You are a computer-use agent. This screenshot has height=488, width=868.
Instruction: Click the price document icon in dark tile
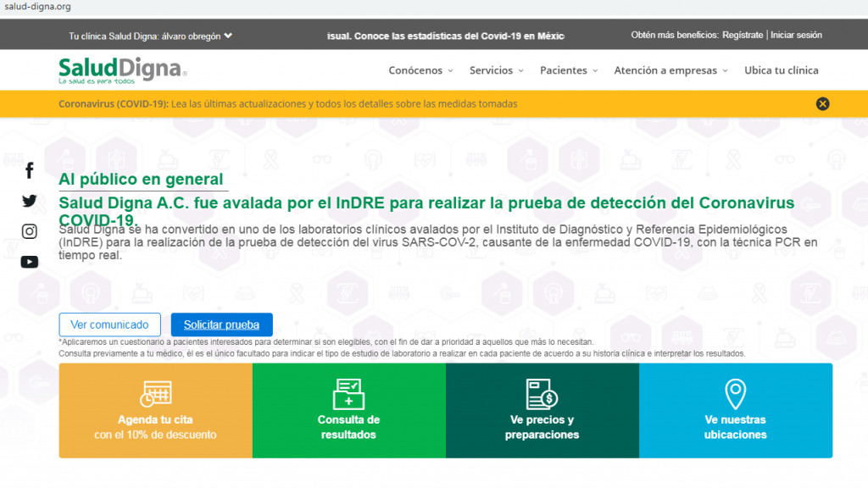[x=542, y=394]
